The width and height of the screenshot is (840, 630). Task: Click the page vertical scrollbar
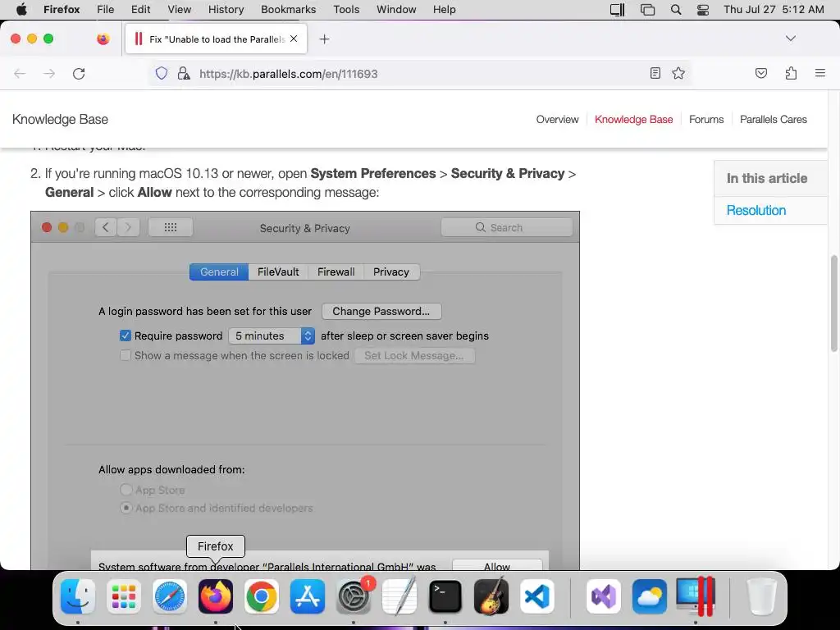pyautogui.click(x=833, y=304)
